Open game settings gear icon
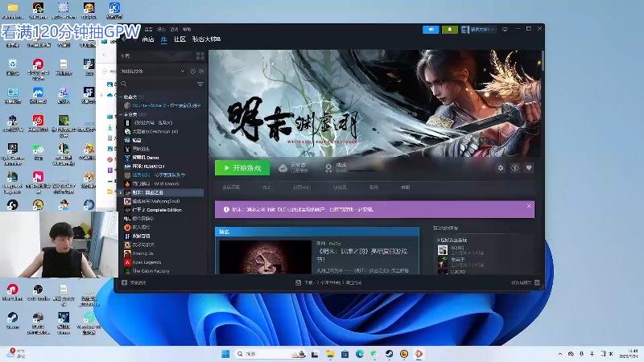This screenshot has height=362, width=644. pyautogui.click(x=501, y=168)
